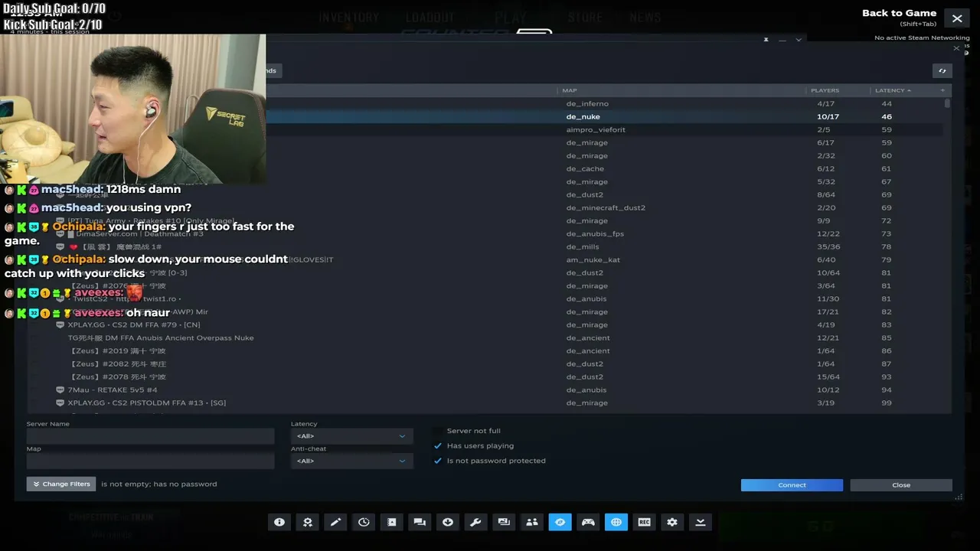Open the play time clock icon
The image size is (980, 551).
[x=364, y=522]
